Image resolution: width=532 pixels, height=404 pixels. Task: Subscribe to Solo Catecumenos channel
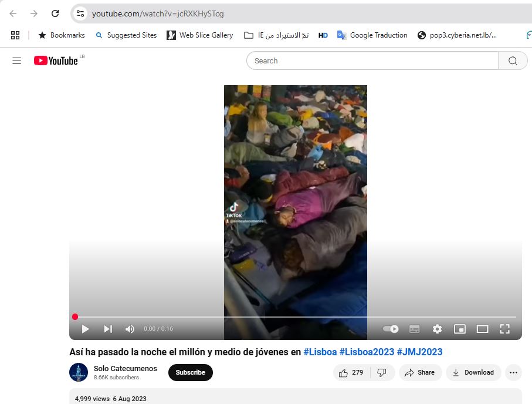point(190,372)
